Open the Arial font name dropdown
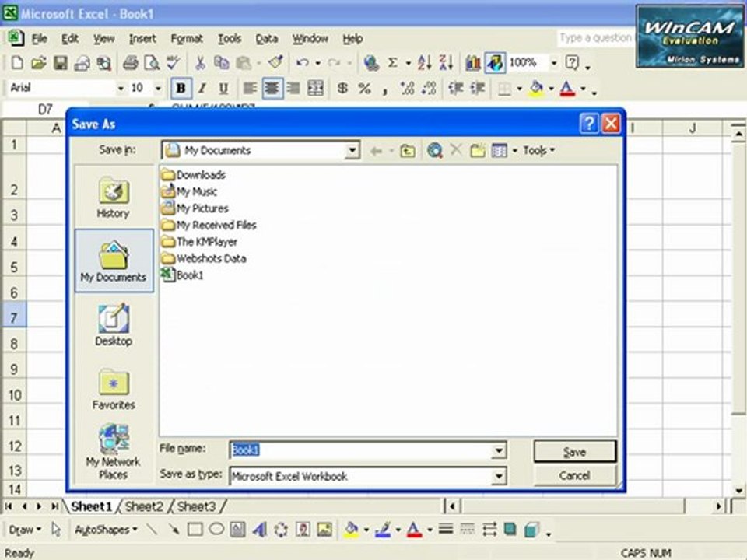The image size is (747, 560). pyautogui.click(x=121, y=88)
